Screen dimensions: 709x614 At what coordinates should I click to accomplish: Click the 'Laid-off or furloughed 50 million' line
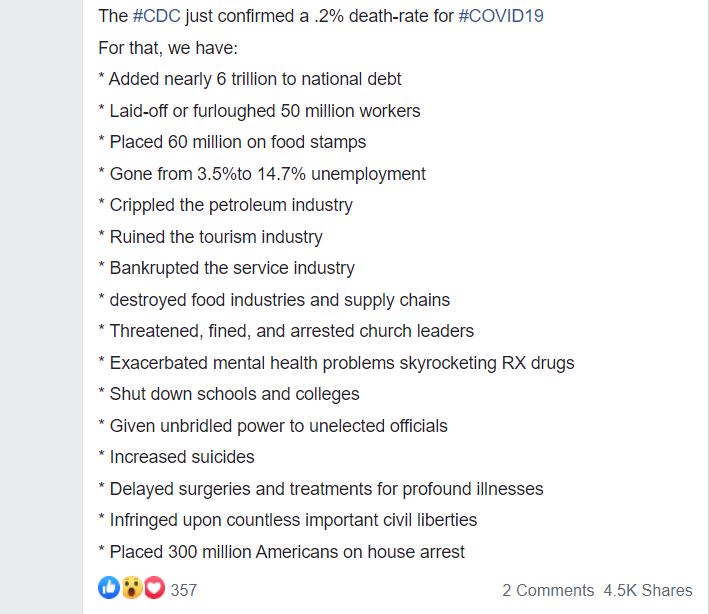pyautogui.click(x=259, y=111)
